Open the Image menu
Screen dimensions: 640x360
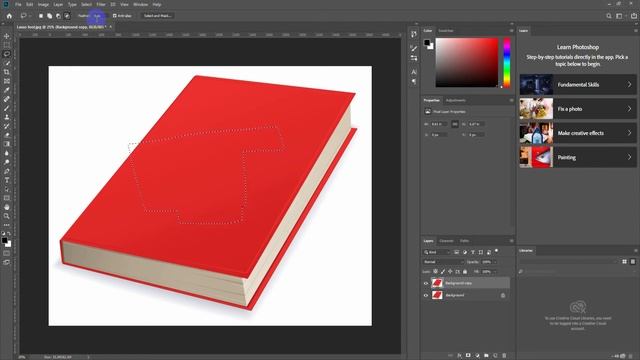click(x=43, y=4)
